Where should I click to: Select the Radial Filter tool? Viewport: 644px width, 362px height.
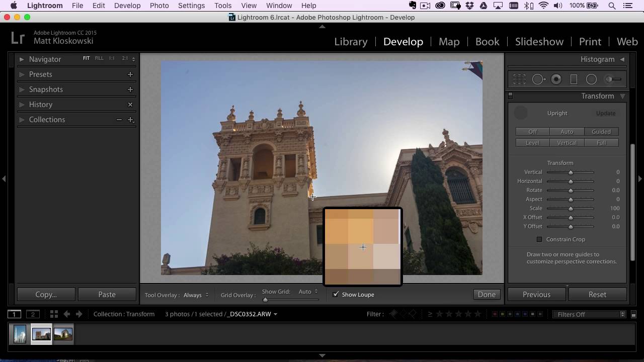591,79
